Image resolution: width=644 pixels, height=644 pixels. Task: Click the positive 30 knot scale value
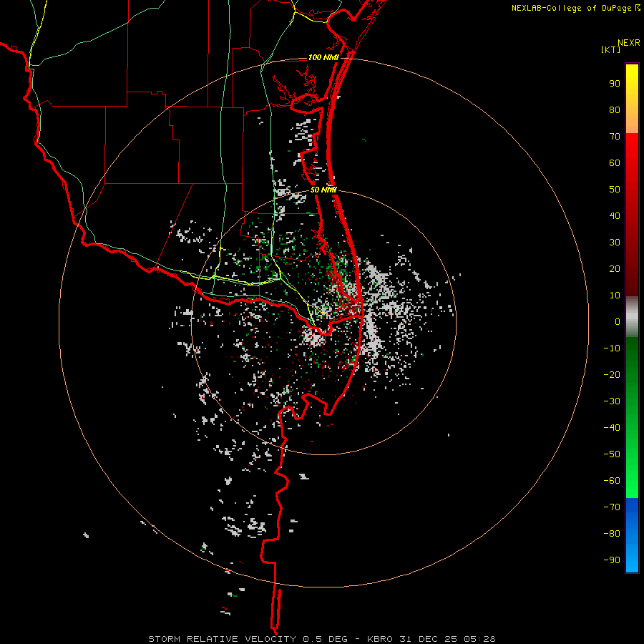615,243
